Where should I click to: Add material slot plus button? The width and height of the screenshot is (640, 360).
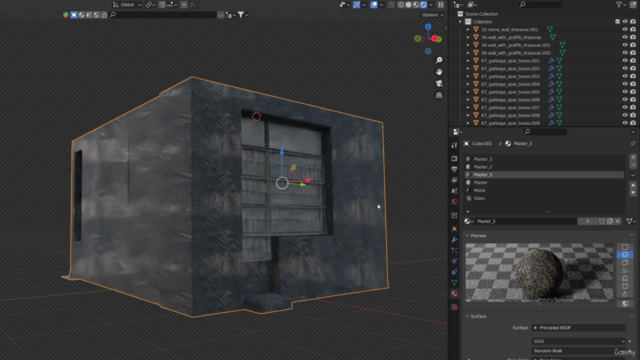[x=633, y=157]
